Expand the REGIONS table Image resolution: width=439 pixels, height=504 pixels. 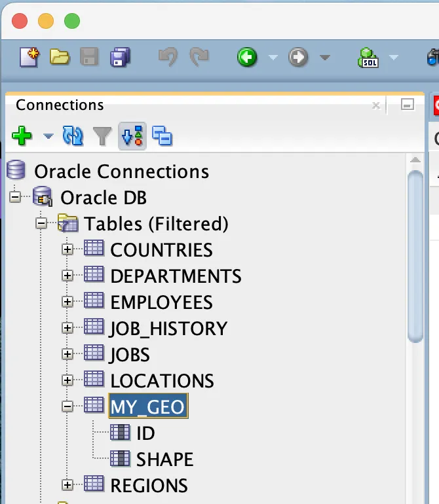(x=67, y=485)
